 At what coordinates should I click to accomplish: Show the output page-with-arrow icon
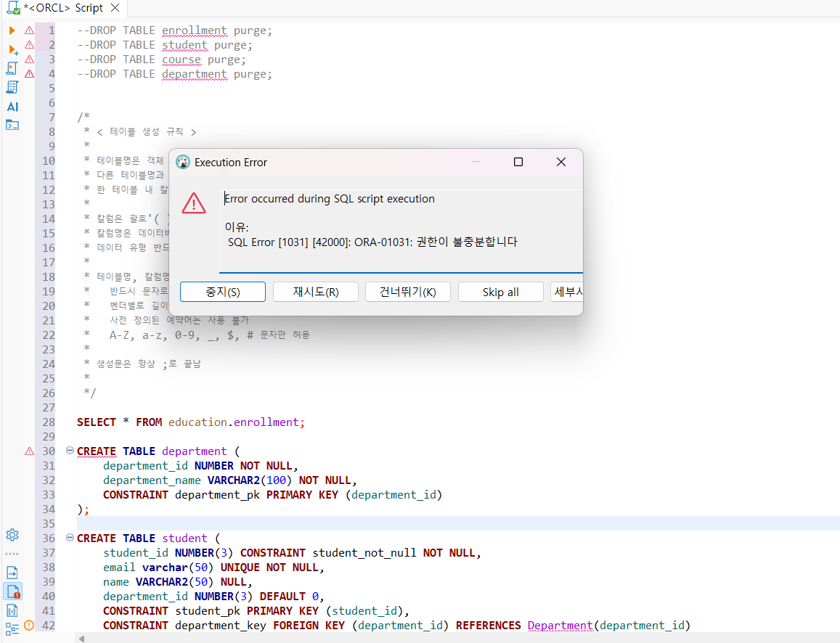12,573
